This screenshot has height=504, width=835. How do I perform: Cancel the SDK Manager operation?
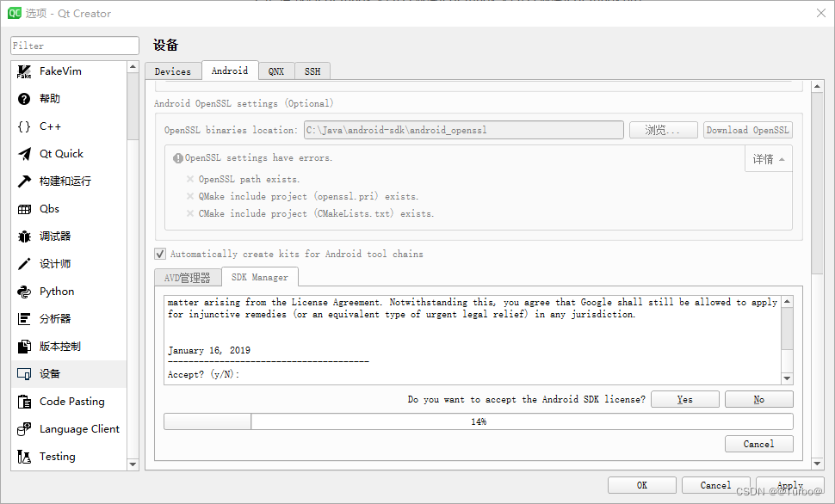tap(759, 444)
